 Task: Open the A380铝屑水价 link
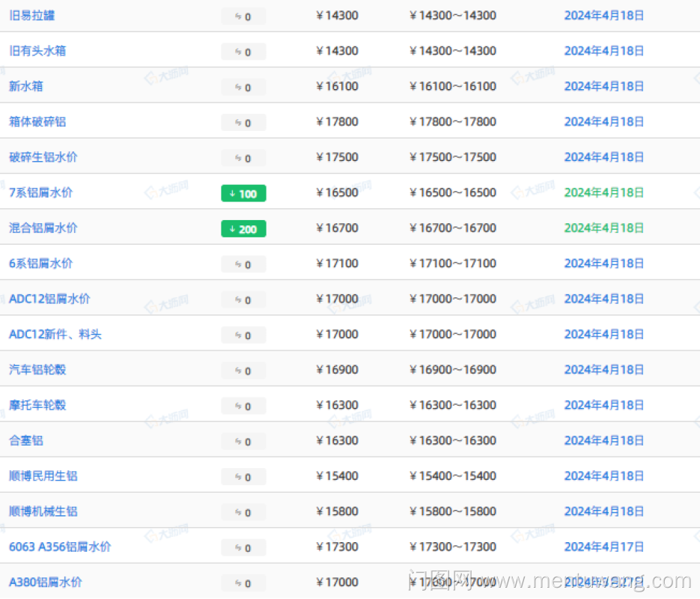click(46, 582)
